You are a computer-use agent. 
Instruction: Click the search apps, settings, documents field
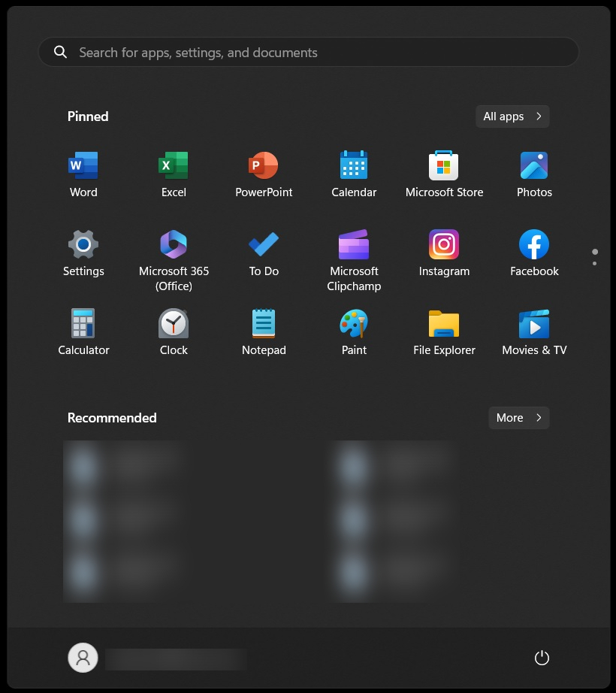click(x=308, y=52)
